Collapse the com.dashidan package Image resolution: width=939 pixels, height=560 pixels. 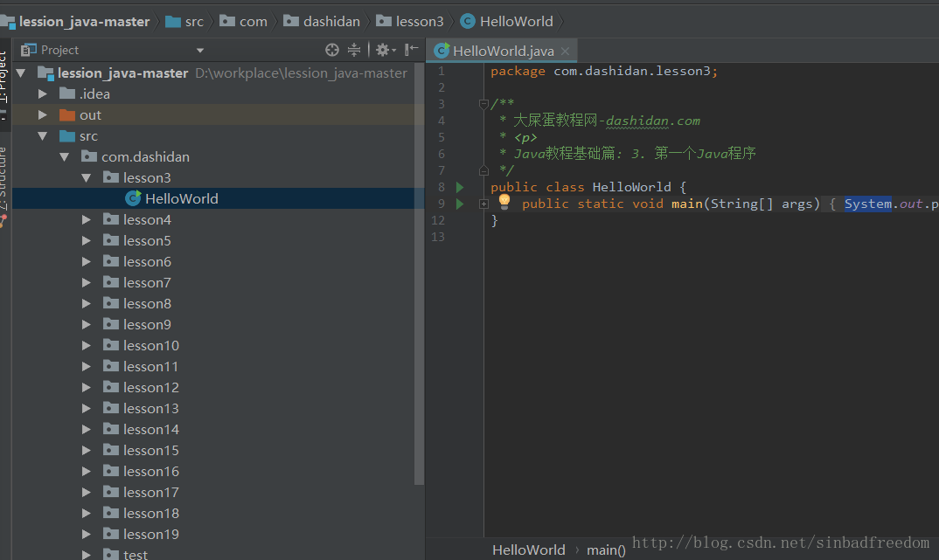click(65, 156)
